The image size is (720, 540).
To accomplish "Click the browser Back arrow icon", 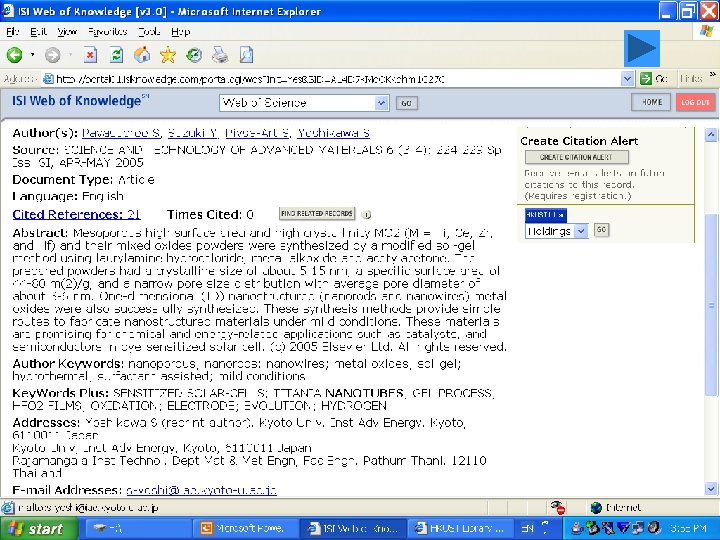I will click(14, 55).
